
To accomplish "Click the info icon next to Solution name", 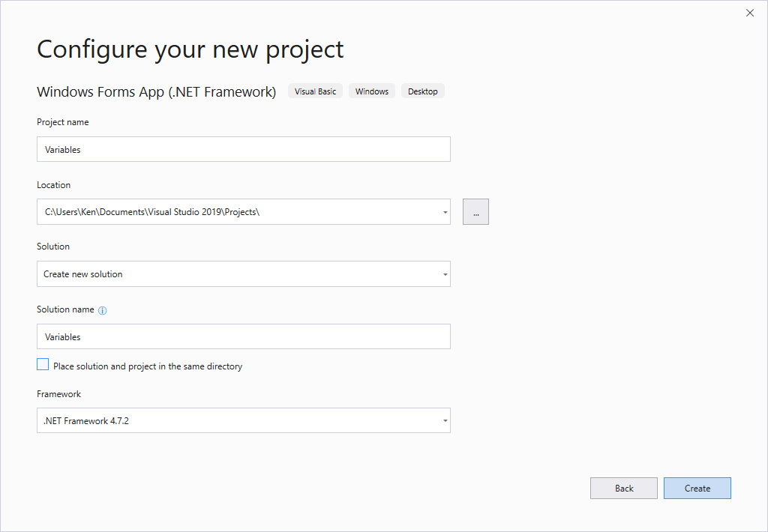I will coord(103,309).
